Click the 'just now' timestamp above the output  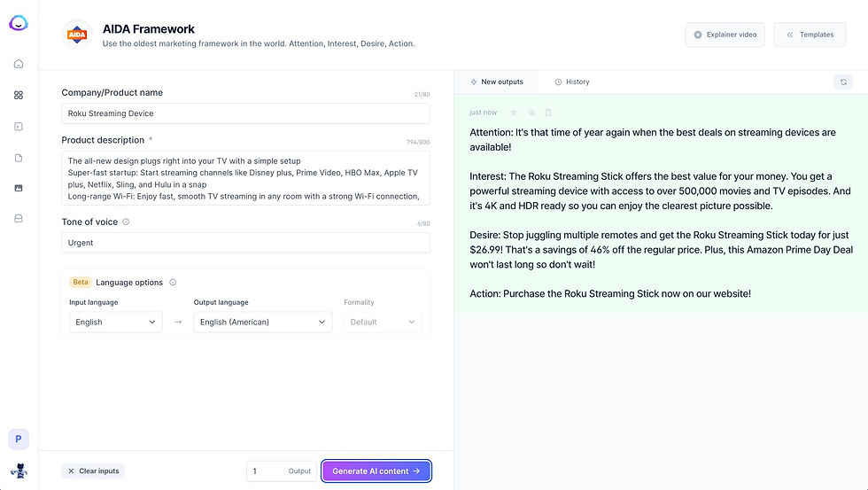pyautogui.click(x=484, y=113)
